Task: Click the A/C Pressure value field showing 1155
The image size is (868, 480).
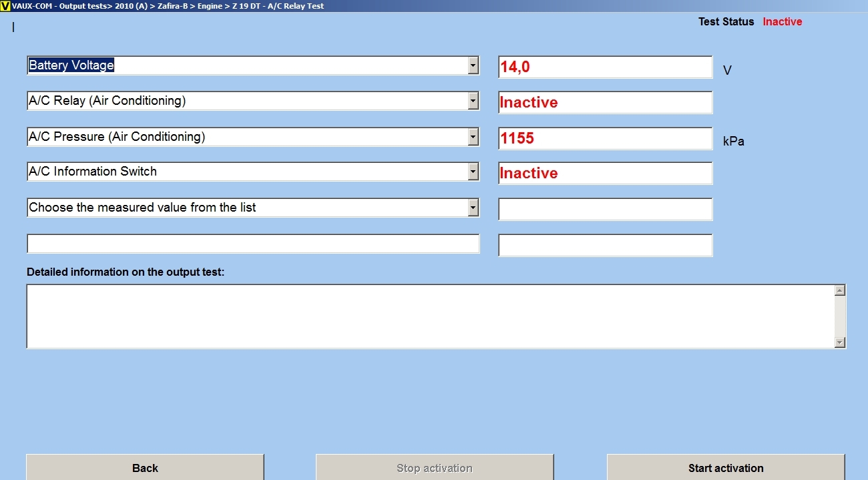Action: (x=605, y=138)
